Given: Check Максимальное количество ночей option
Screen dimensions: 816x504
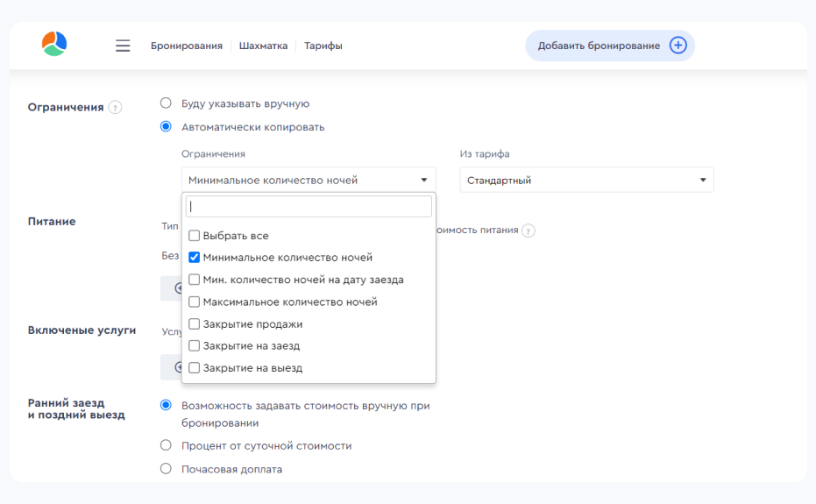Looking at the screenshot, I should tap(194, 302).
